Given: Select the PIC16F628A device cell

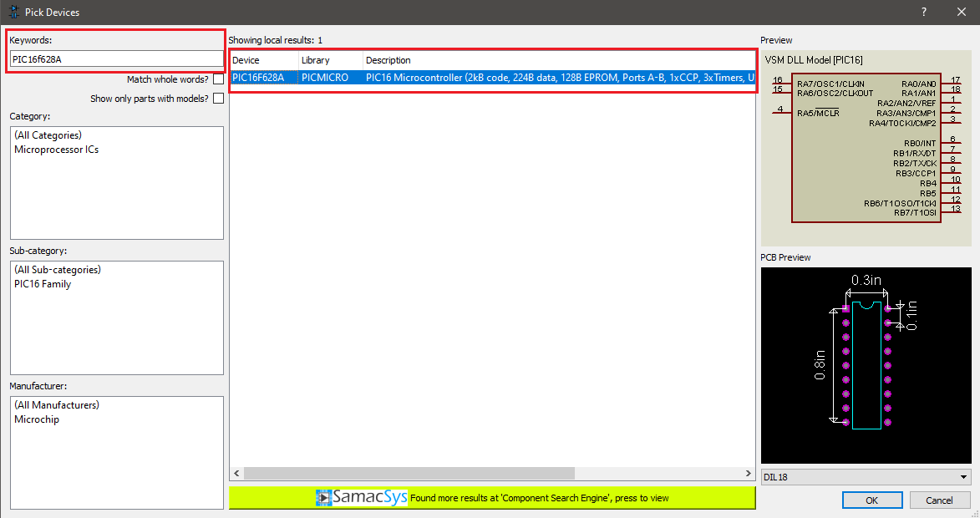Looking at the screenshot, I should pyautogui.click(x=264, y=78).
